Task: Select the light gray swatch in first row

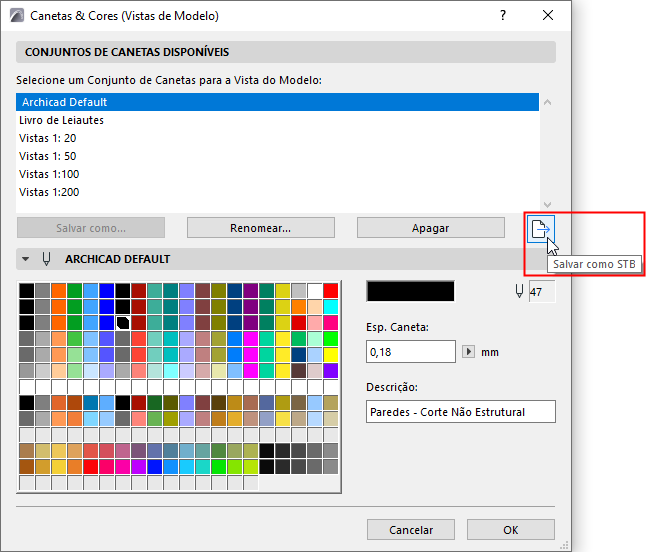Action: [299, 291]
